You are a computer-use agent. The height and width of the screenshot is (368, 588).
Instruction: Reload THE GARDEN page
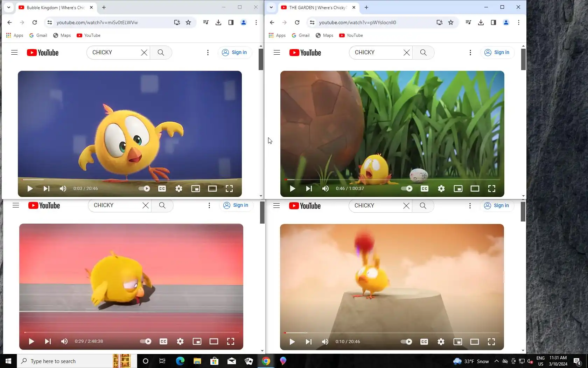pyautogui.click(x=297, y=22)
